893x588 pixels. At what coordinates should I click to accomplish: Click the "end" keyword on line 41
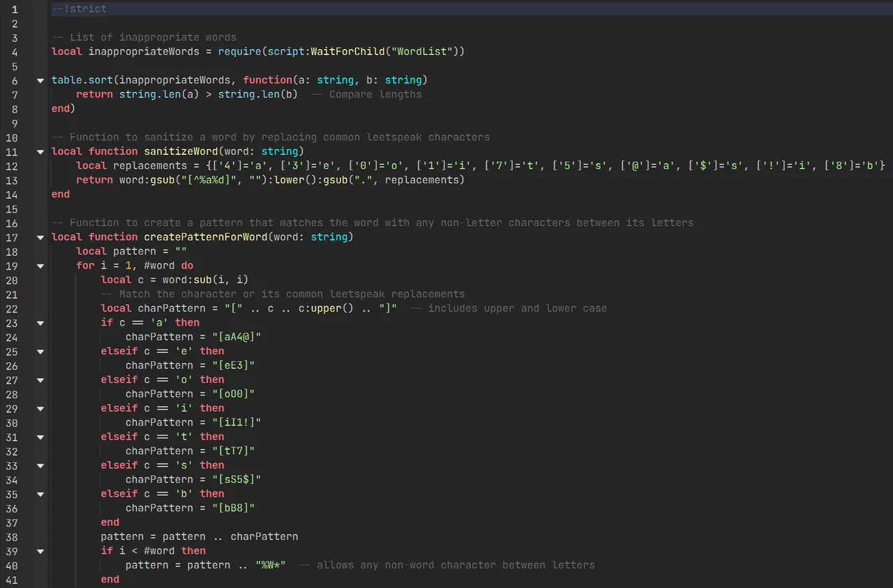[110, 579]
